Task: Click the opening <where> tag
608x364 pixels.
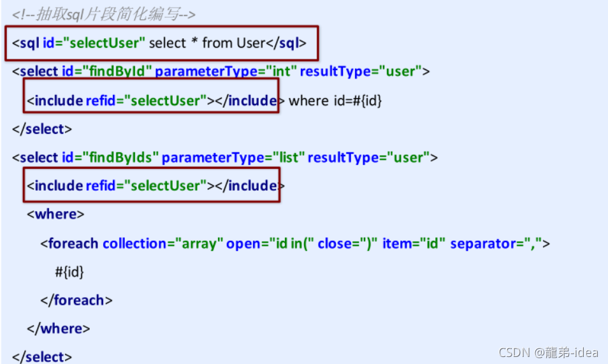Action: click(55, 214)
